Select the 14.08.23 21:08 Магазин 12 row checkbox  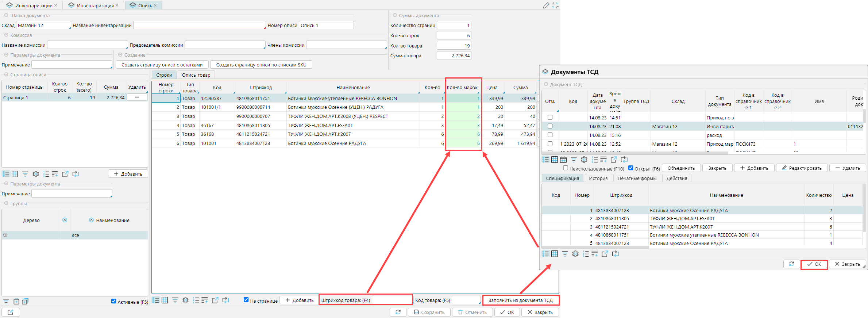pyautogui.click(x=550, y=126)
